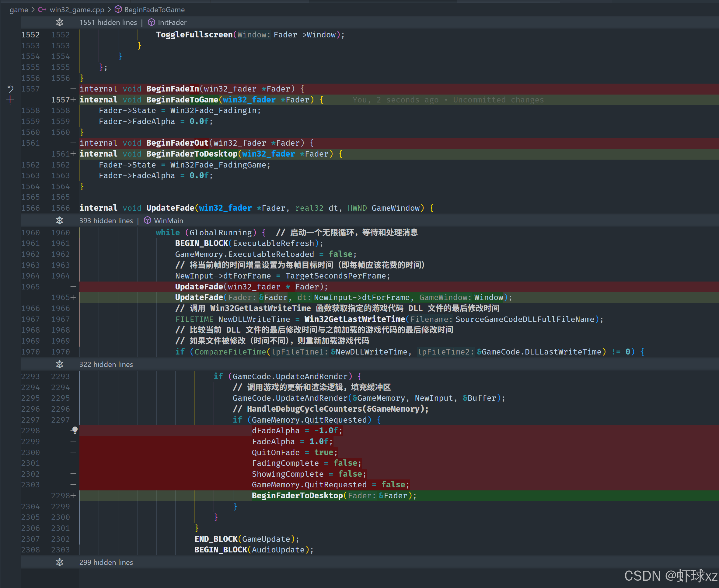Image resolution: width=719 pixels, height=588 pixels.
Task: Open the game folder breadcrumb
Action: point(19,9)
